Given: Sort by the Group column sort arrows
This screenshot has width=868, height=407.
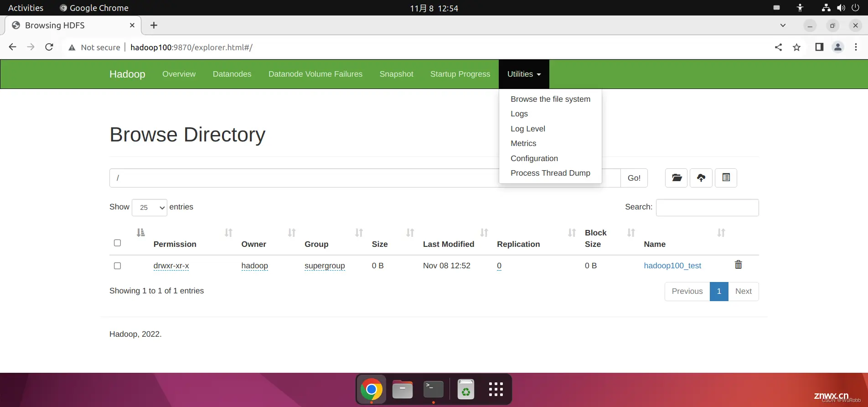Looking at the screenshot, I should point(359,233).
